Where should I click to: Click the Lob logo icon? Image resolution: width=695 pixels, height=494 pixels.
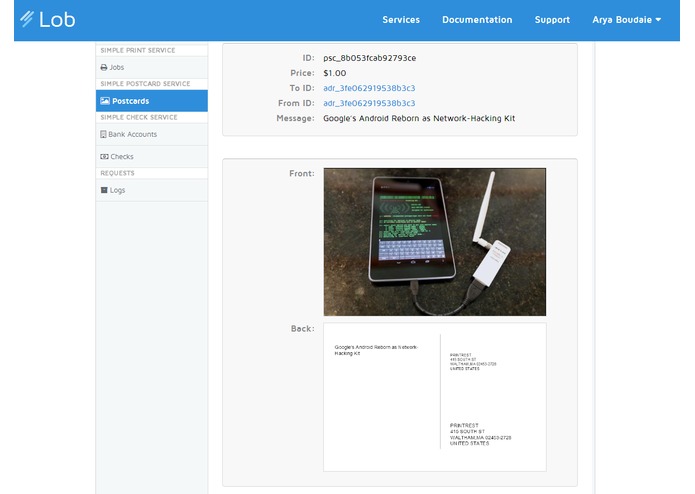click(x=27, y=19)
